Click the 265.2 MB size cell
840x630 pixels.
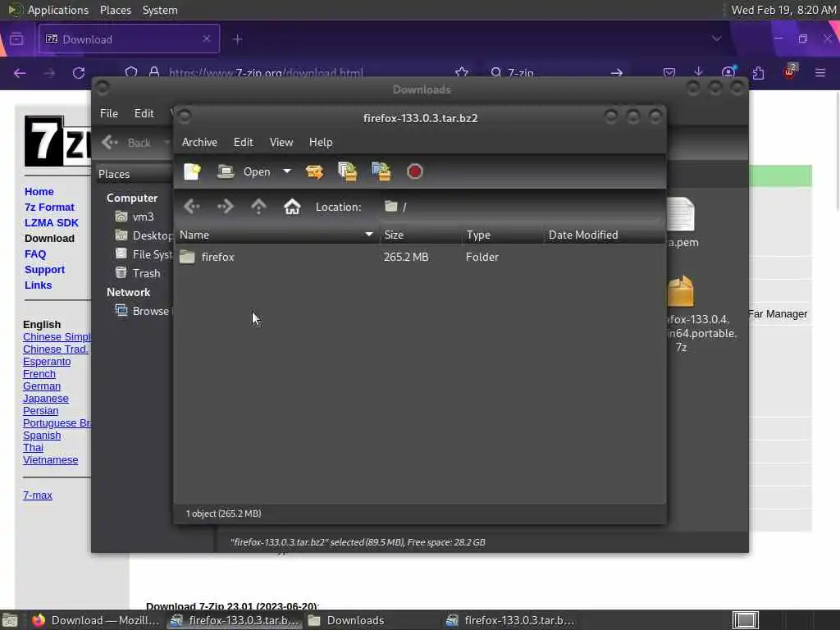406,257
